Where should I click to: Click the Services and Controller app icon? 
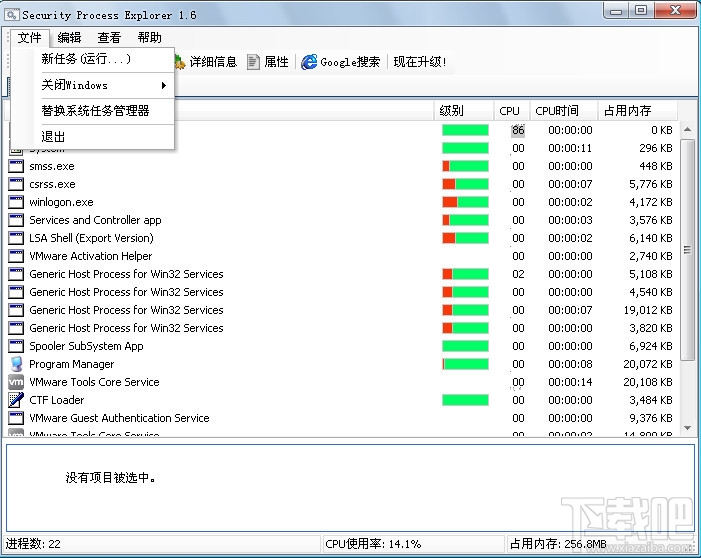[16, 220]
